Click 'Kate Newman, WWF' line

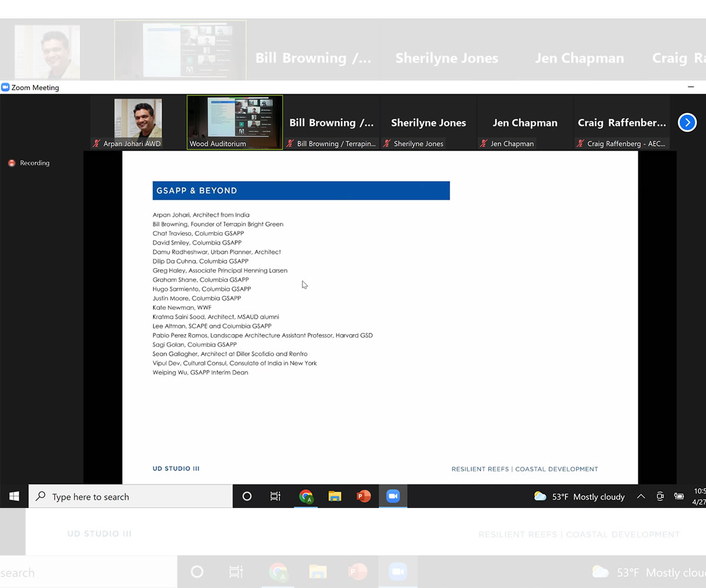(182, 308)
